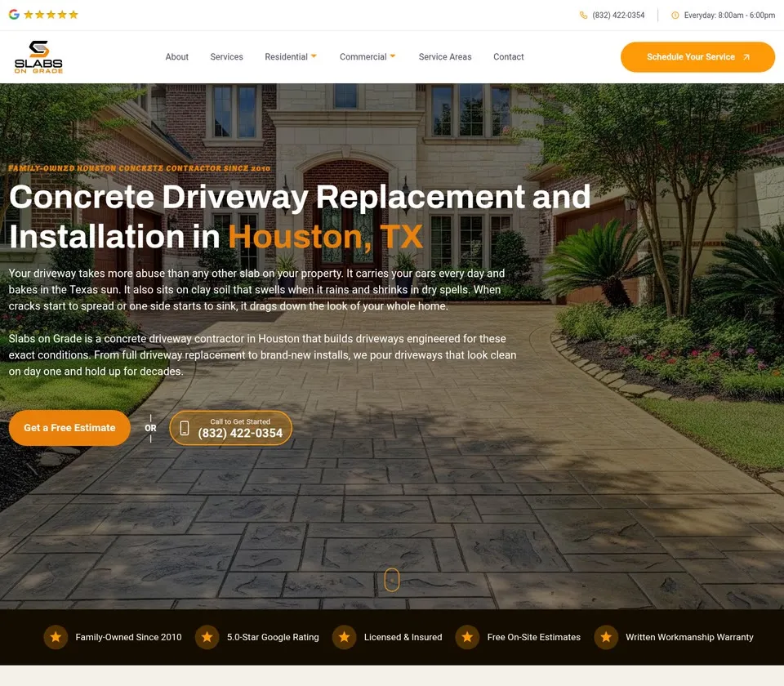
Task: Click the Schedule Your Service button
Action: pyautogui.click(x=697, y=57)
